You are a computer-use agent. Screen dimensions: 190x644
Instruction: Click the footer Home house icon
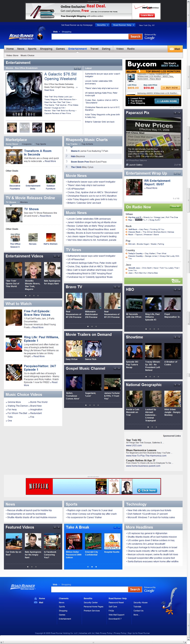pos(36,598)
